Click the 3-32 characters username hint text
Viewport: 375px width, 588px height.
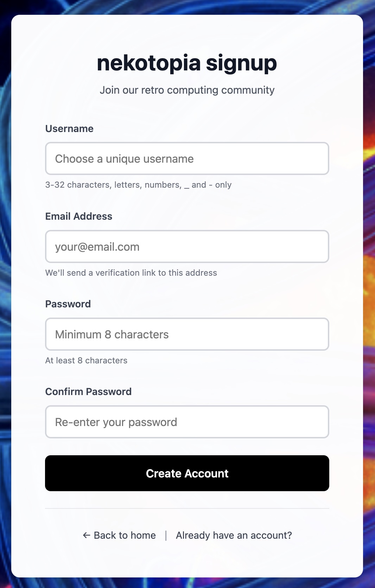click(x=138, y=185)
